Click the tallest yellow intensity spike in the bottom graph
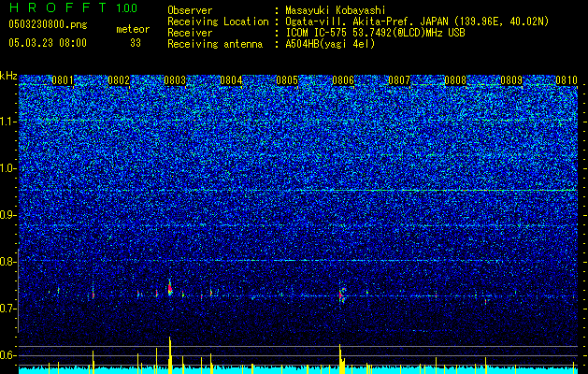 (170, 355)
